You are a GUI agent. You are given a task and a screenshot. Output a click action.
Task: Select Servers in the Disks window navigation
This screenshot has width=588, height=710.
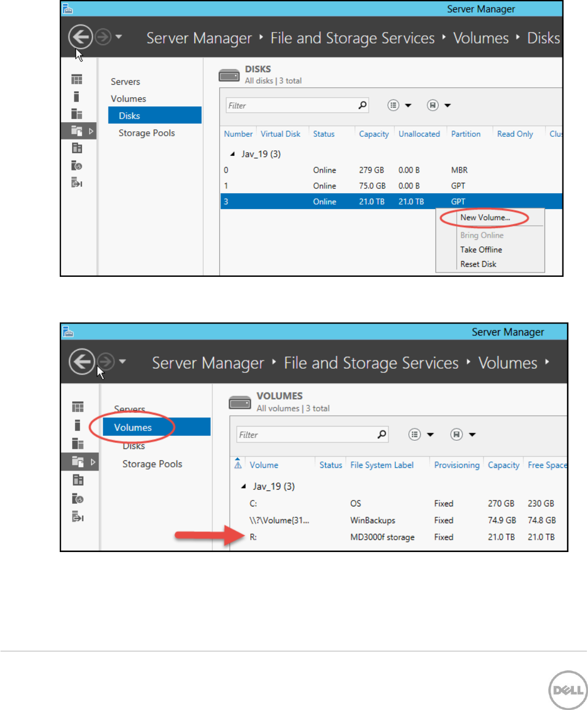click(x=125, y=82)
